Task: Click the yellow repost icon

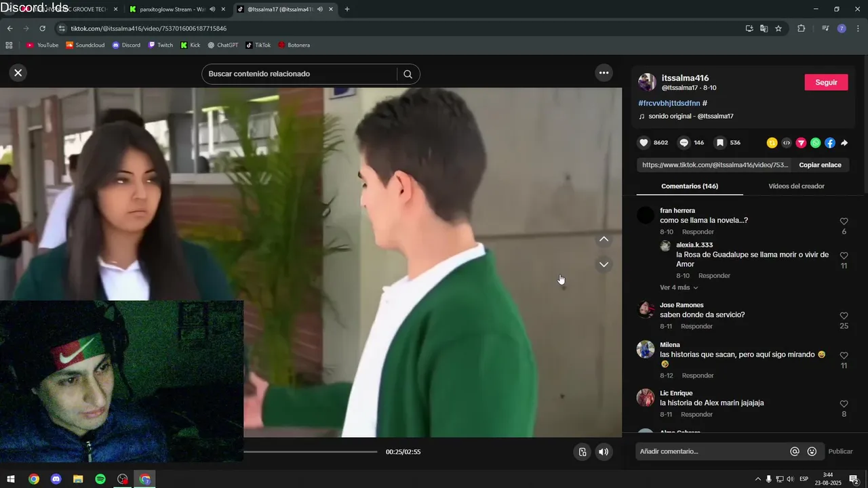Action: (x=772, y=143)
